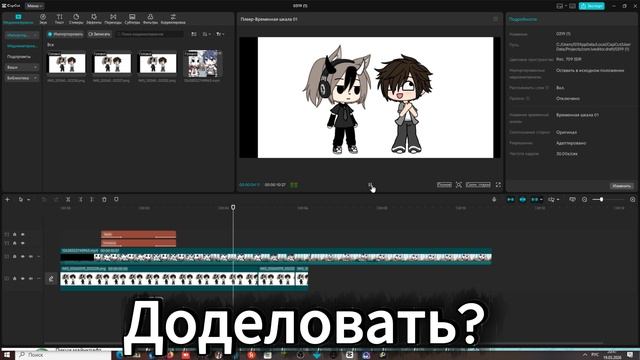
Task: Expand the Импорт section in sidebar
Action: 22,36
